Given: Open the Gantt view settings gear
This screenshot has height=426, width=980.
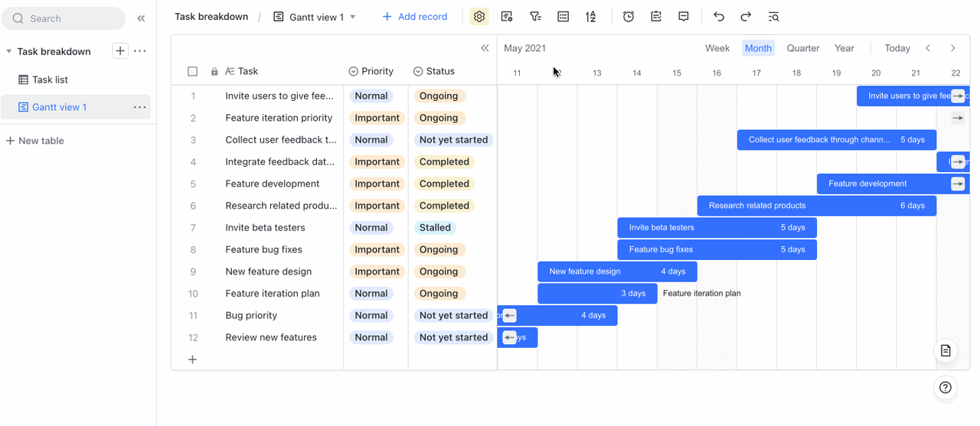Looking at the screenshot, I should click(x=479, y=17).
